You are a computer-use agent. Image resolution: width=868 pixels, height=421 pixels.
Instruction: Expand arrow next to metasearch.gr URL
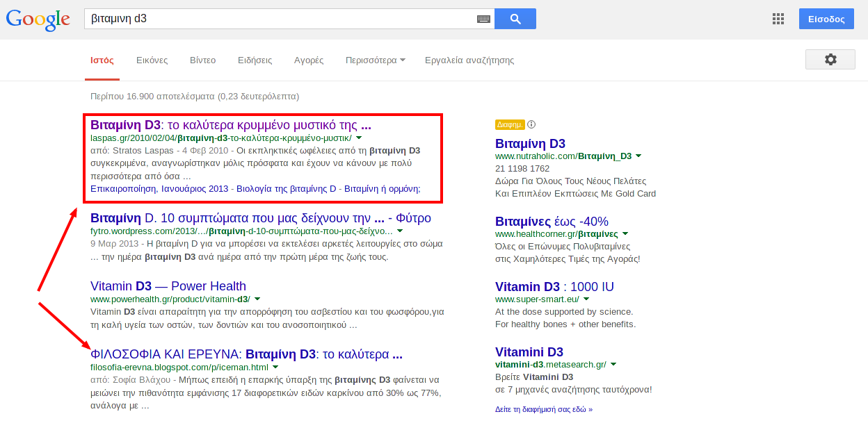(613, 365)
